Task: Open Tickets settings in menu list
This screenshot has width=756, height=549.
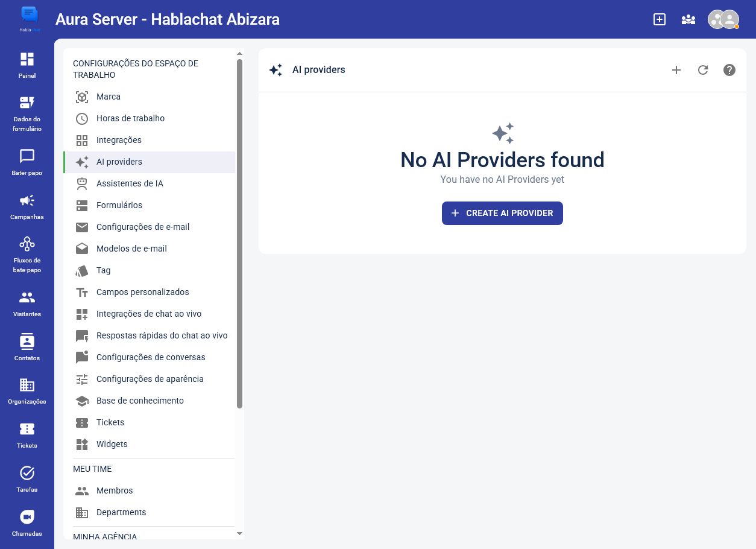Action: [x=150, y=422]
